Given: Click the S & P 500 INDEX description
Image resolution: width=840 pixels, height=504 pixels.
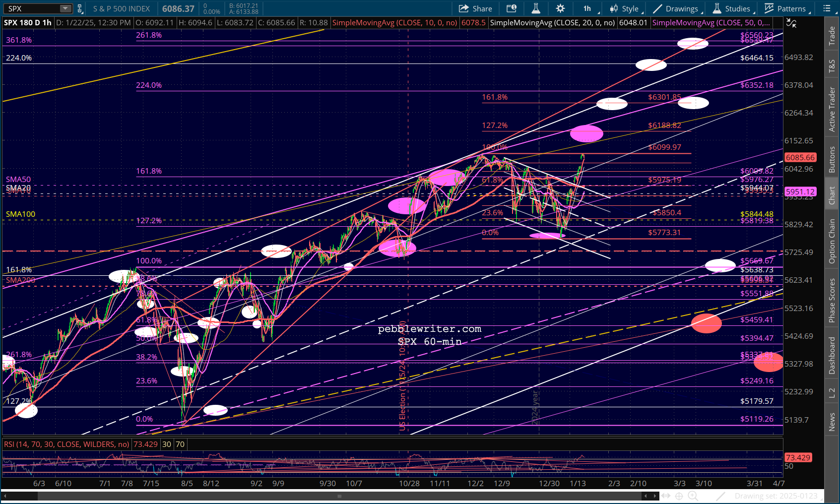Looking at the screenshot, I should click(122, 8).
